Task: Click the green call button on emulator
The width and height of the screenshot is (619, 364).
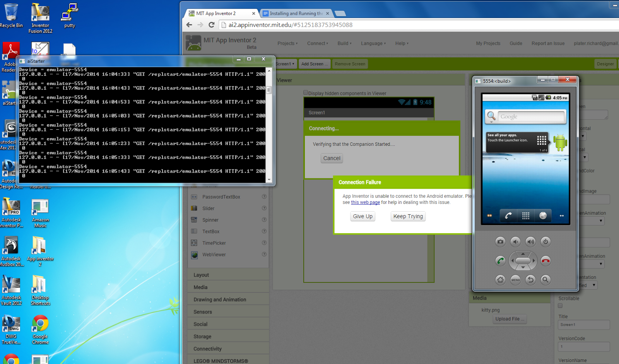Action: pyautogui.click(x=500, y=261)
